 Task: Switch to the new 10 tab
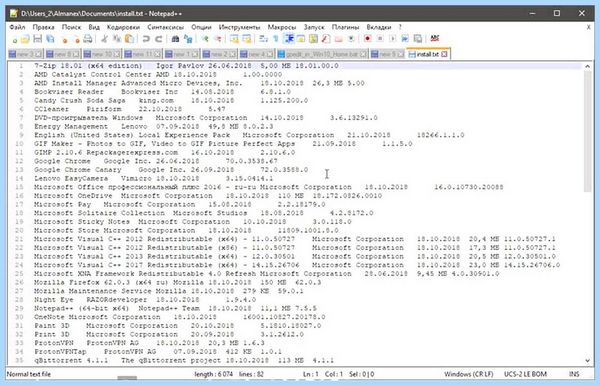[102, 54]
